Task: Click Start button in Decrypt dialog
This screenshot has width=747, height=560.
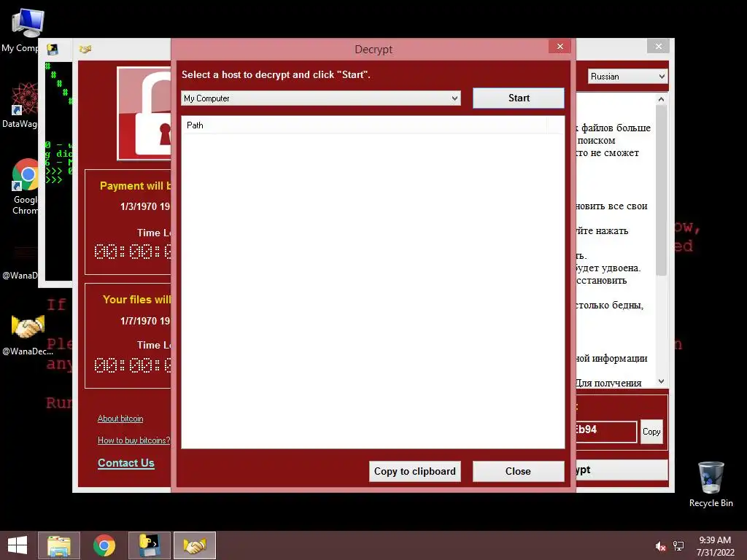Action: click(519, 98)
